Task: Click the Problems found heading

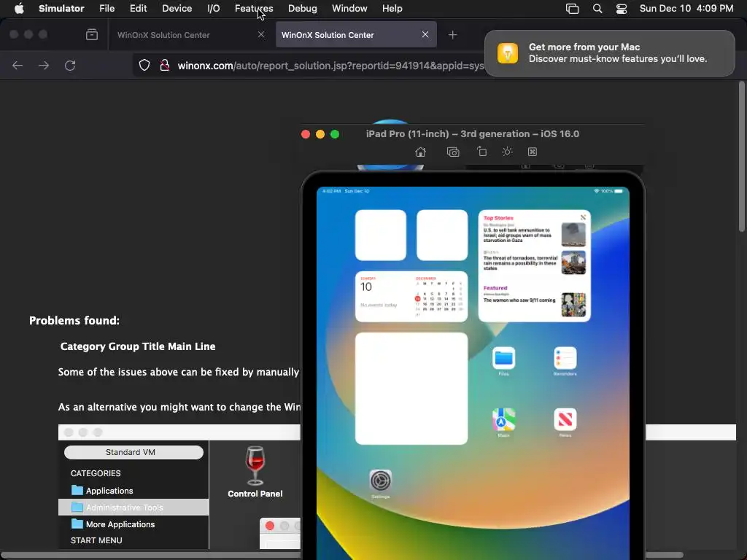Action: coord(74,321)
